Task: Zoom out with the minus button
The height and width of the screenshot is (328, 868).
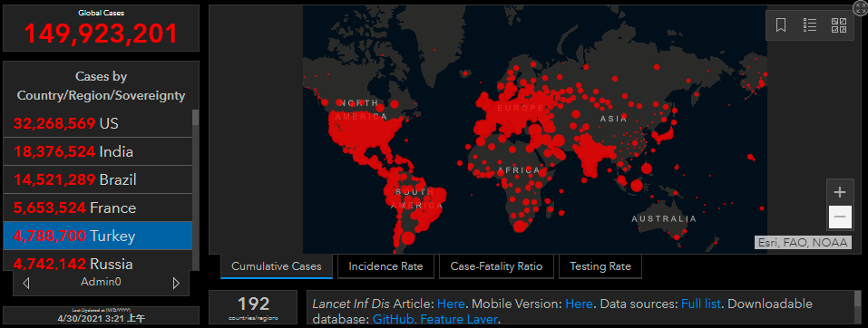Action: pyautogui.click(x=840, y=217)
